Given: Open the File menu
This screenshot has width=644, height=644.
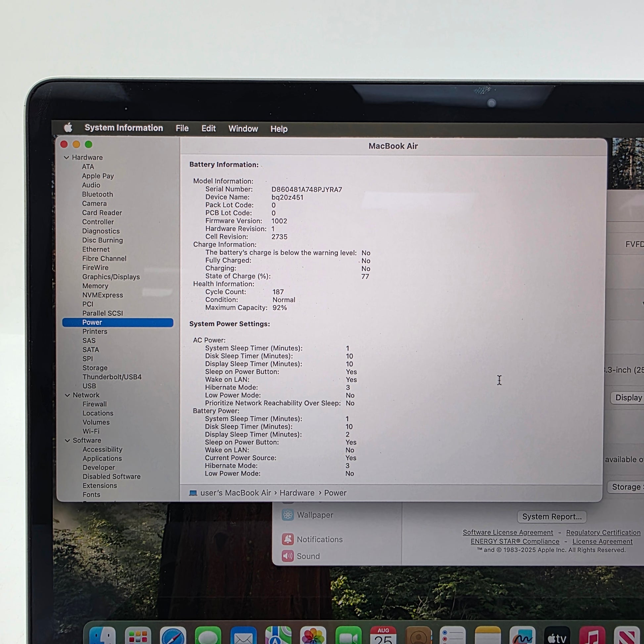Looking at the screenshot, I should click(x=182, y=128).
